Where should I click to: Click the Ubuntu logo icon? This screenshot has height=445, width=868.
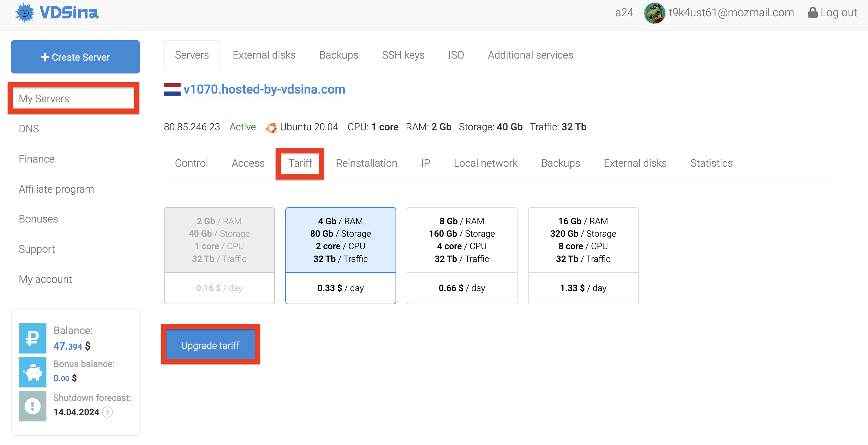tap(271, 128)
